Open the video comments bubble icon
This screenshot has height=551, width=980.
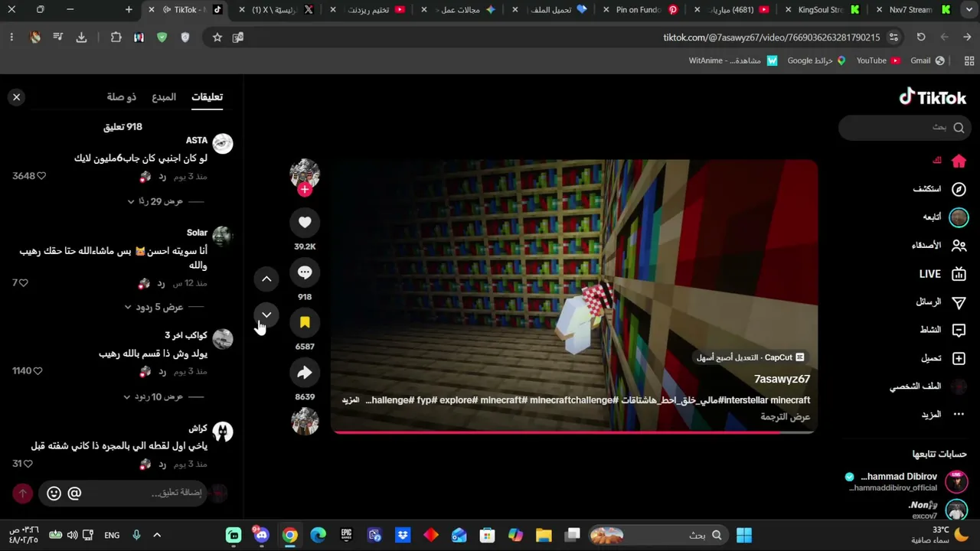tap(305, 272)
